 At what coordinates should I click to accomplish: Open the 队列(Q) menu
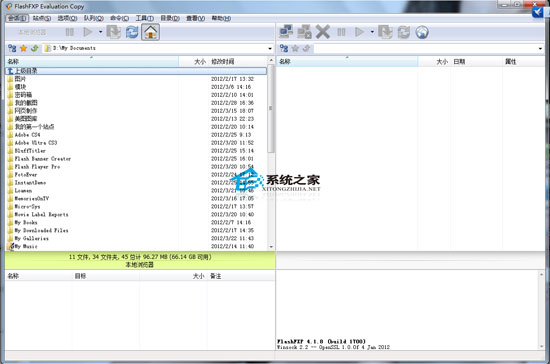tap(93, 18)
